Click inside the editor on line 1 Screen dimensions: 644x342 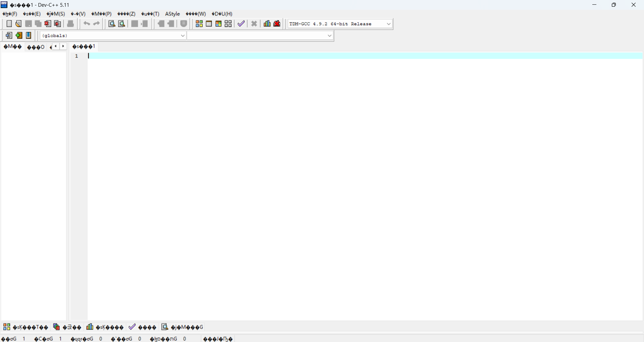(365, 56)
